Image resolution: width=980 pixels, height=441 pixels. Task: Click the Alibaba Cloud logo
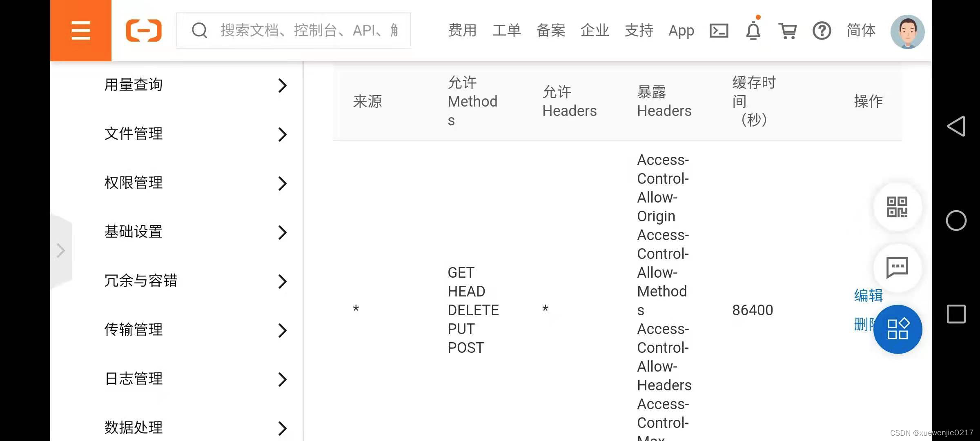(144, 31)
